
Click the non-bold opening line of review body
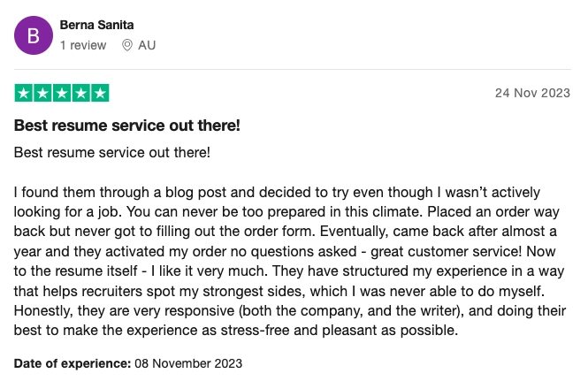pyautogui.click(x=112, y=152)
